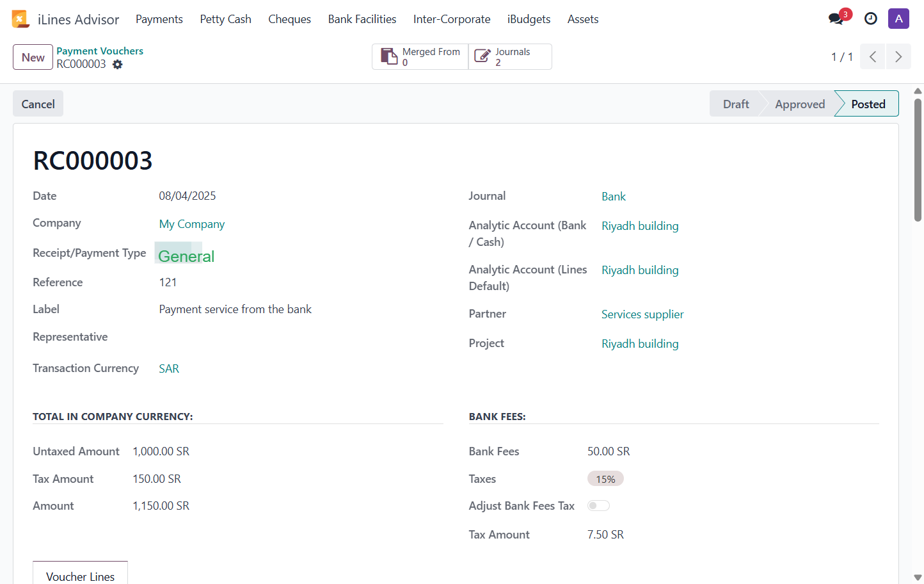
Task: Toggle Adjust Bank Fees Tax switch
Action: 598,506
